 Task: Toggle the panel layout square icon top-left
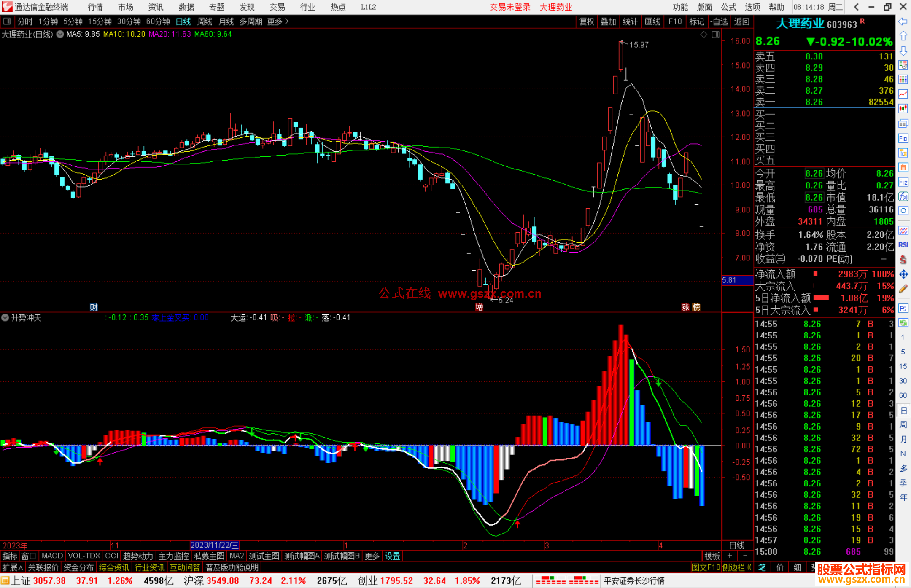click(x=7, y=21)
